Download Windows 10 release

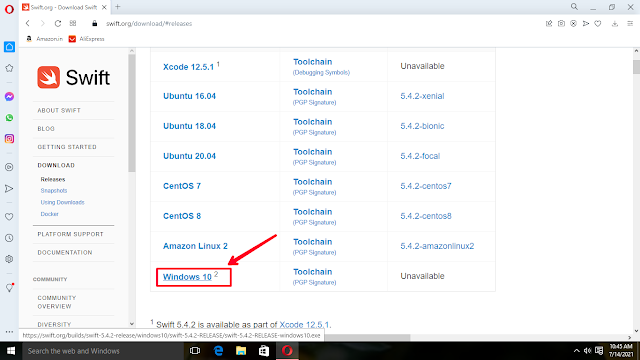187,277
